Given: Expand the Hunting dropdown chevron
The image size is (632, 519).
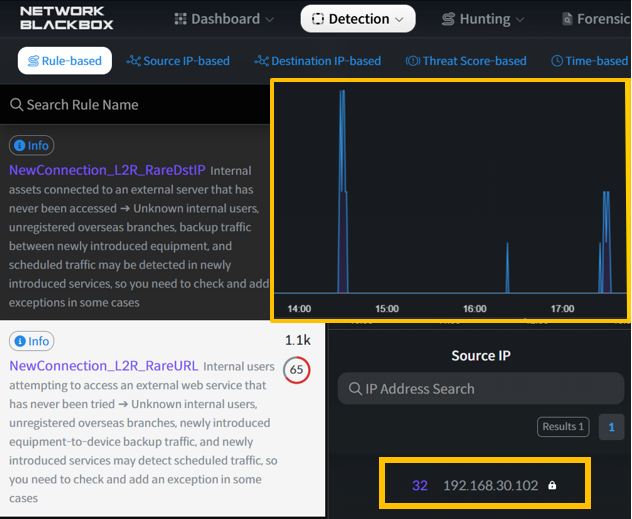Looking at the screenshot, I should [519, 19].
